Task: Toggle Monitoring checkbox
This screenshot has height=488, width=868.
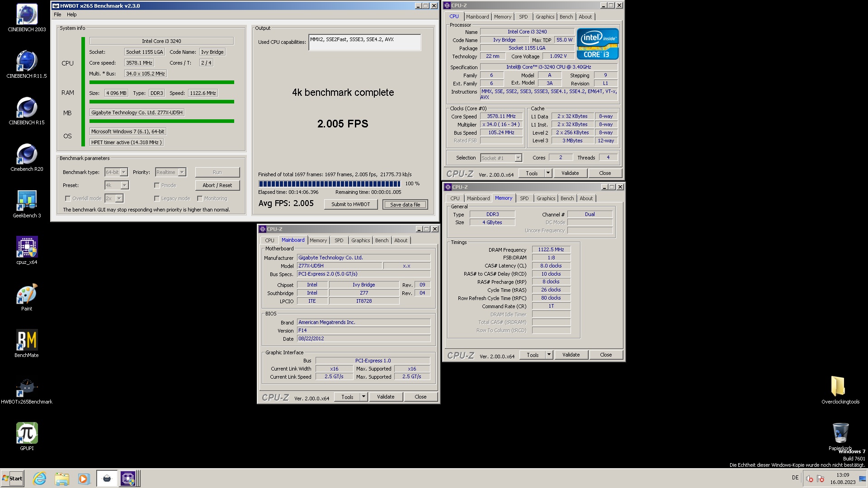Action: point(200,198)
